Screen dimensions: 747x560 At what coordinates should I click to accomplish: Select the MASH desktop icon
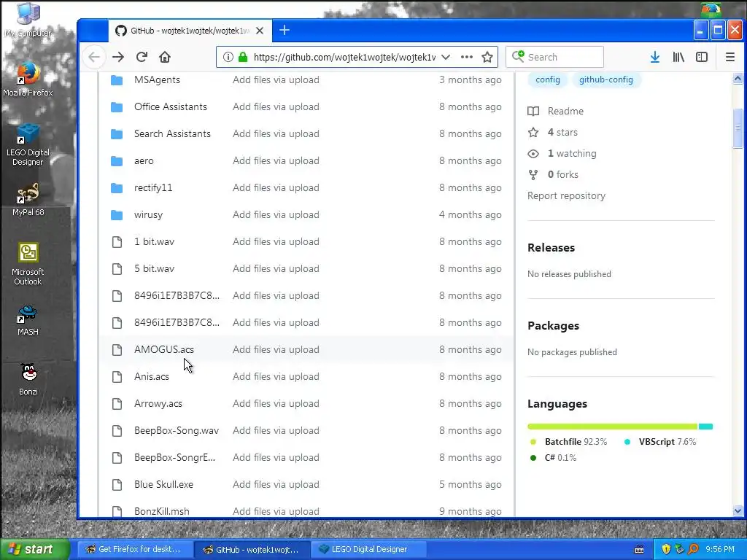[x=28, y=320]
